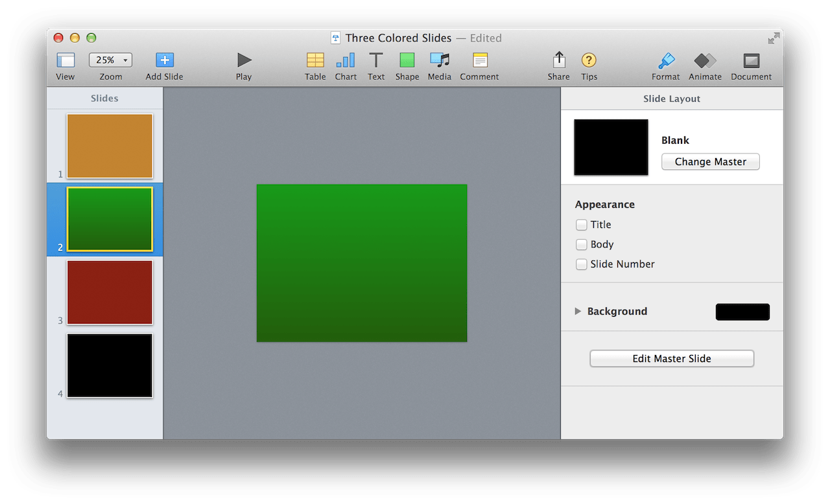The image size is (830, 504).
Task: Click Edit Master Slide
Action: (671, 358)
